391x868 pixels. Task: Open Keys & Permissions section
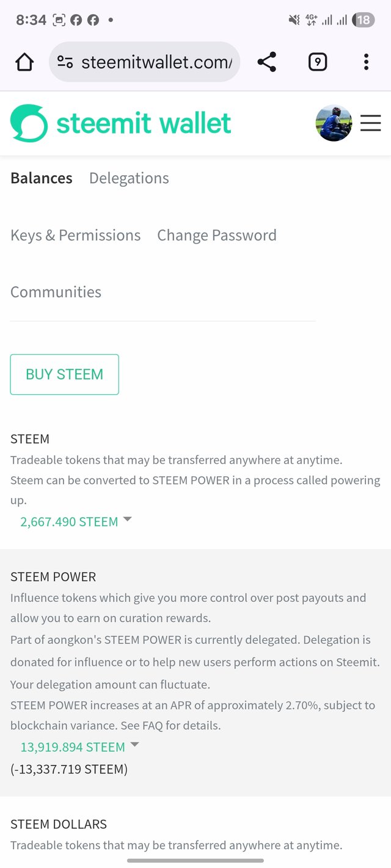(75, 235)
